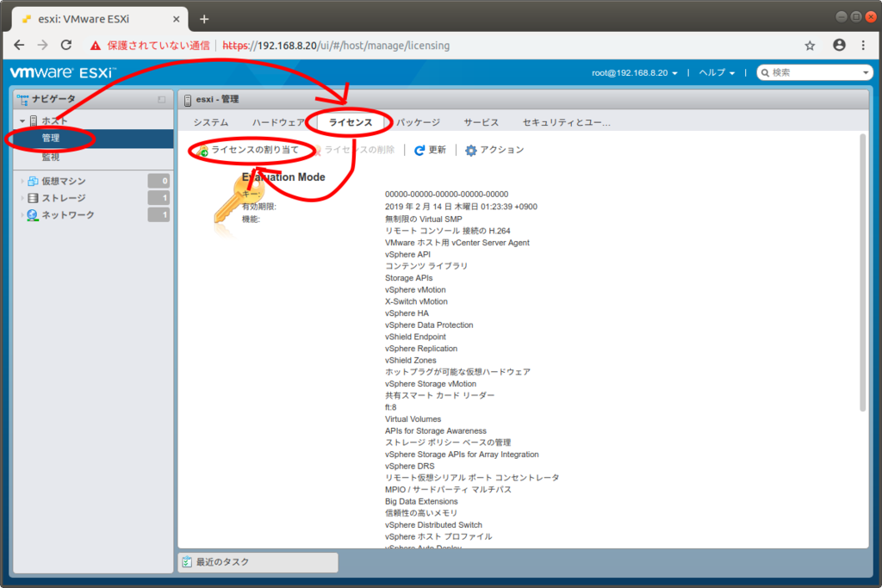This screenshot has height=588, width=882.
Task: Click the license key 00000-00000-00000-00000-00000
Action: pos(447,194)
